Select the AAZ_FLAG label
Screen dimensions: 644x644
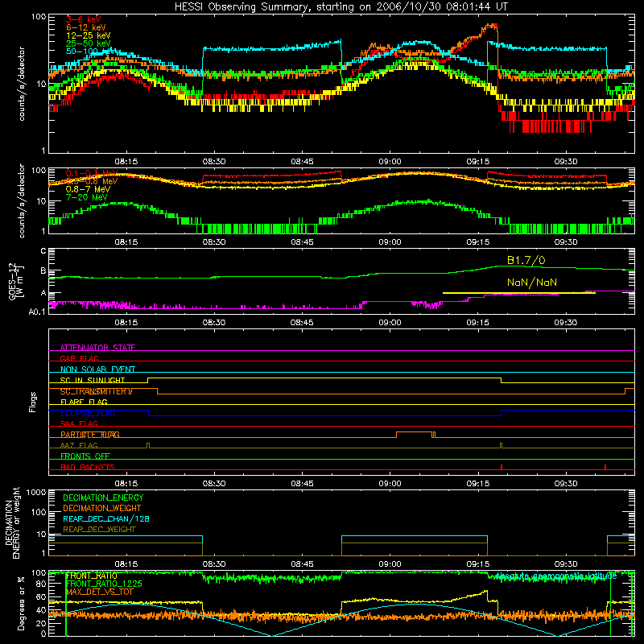79,445
